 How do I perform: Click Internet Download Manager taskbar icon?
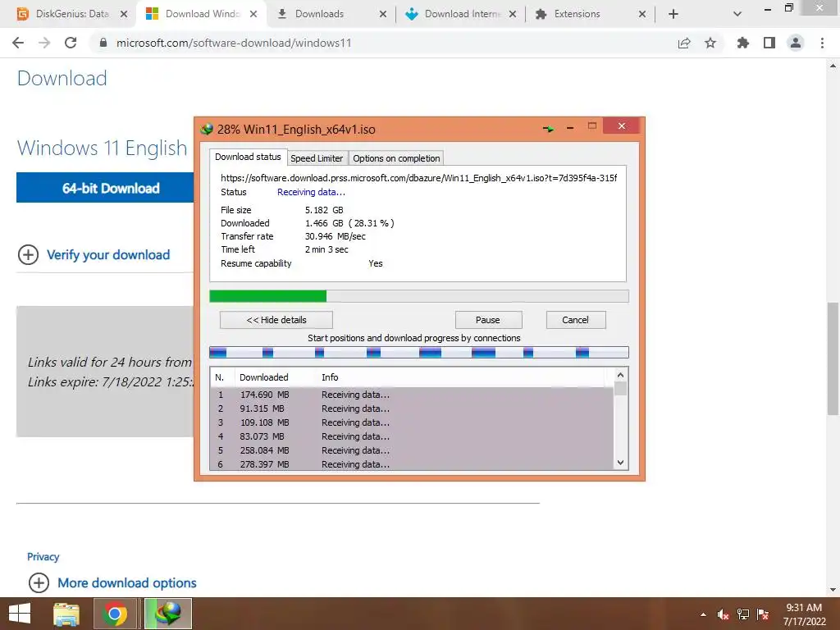pyautogui.click(x=168, y=614)
